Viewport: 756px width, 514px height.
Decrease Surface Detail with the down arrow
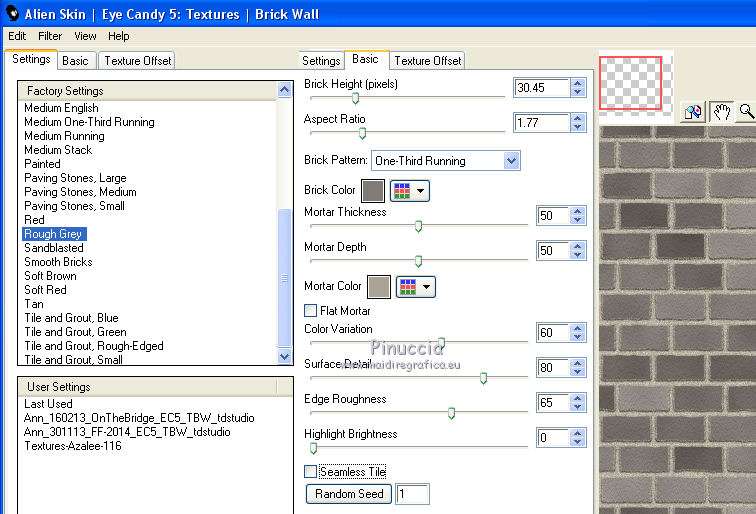pos(578,373)
